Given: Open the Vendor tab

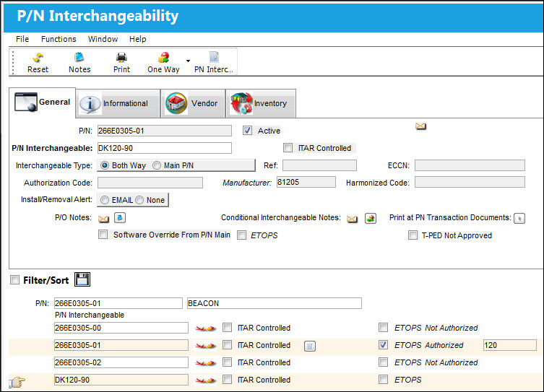Looking at the screenshot, I should [x=193, y=104].
